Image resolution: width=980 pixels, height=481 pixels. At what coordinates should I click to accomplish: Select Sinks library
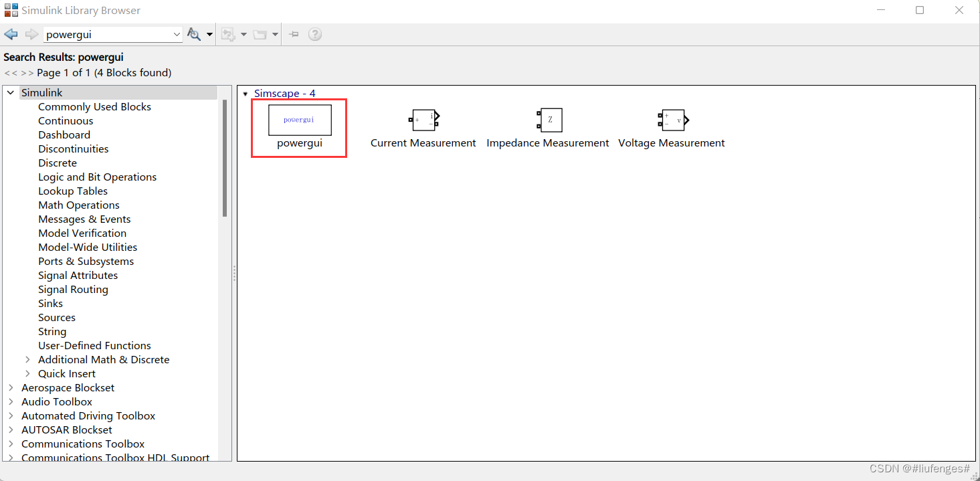pos(50,304)
